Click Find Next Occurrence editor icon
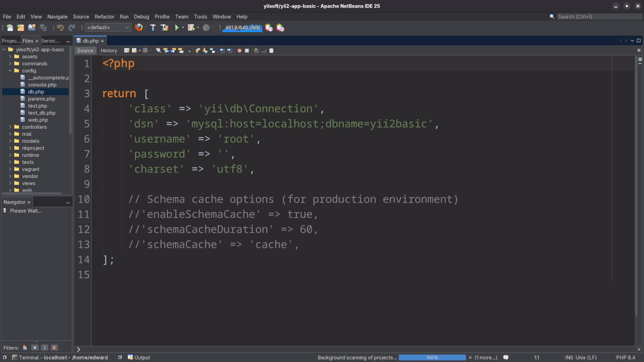Image resolution: width=644 pixels, height=362 pixels. pyautogui.click(x=173, y=50)
